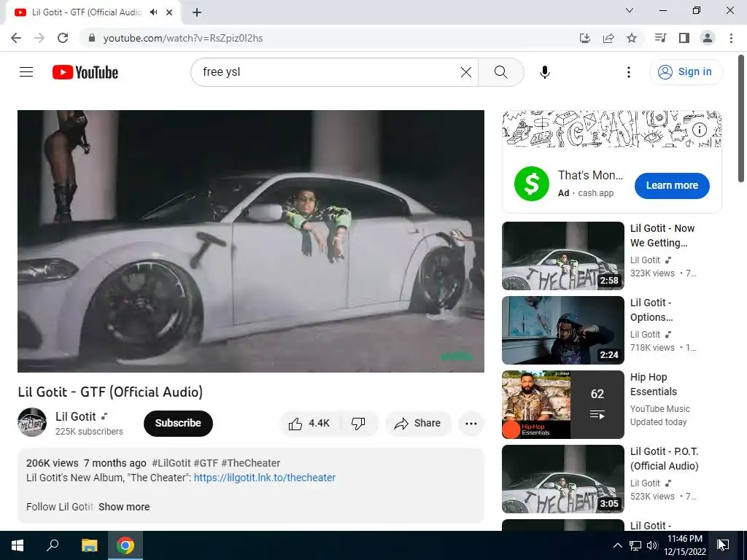Open Hip Hop Essentials playlist thumbnail
The image size is (747, 560).
562,404
